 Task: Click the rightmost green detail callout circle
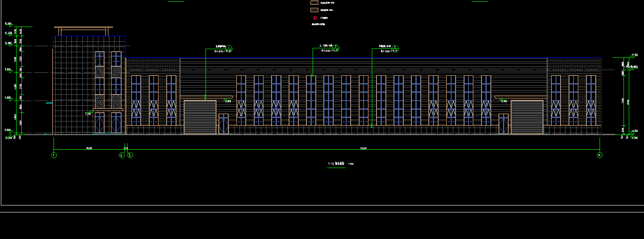coord(395,48)
